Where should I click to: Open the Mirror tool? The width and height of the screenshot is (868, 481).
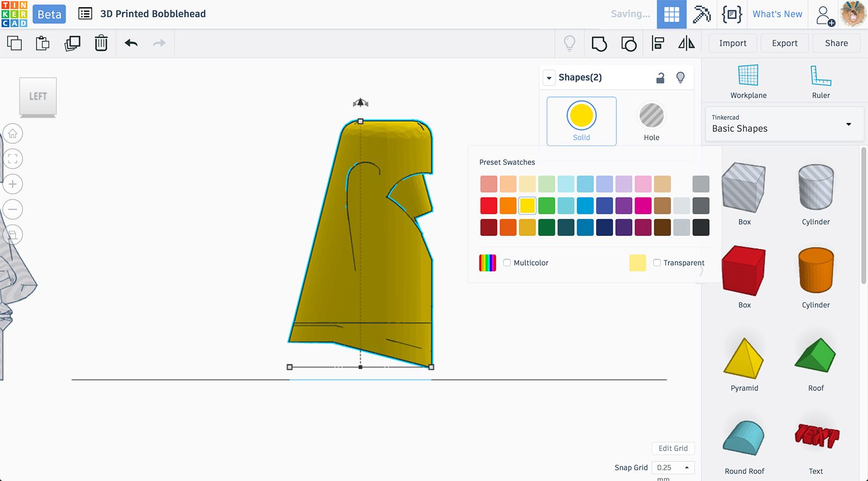(686, 43)
